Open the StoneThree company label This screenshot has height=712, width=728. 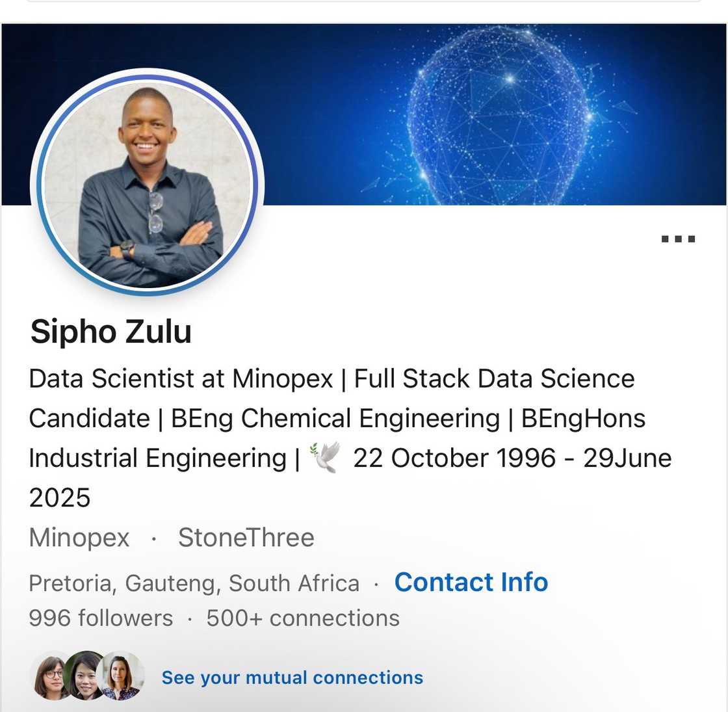click(x=246, y=538)
